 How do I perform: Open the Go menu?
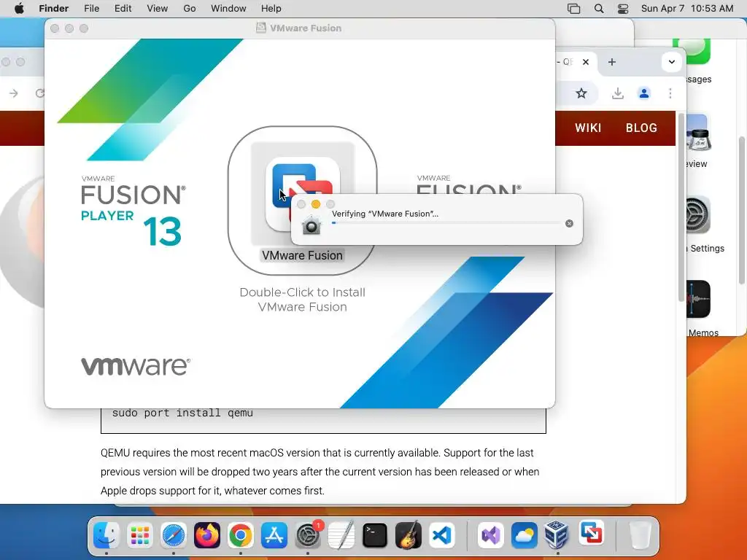(x=189, y=8)
